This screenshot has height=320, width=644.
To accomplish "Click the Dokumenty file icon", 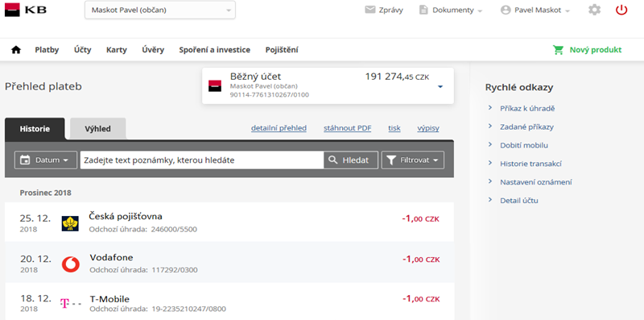I will click(423, 10).
